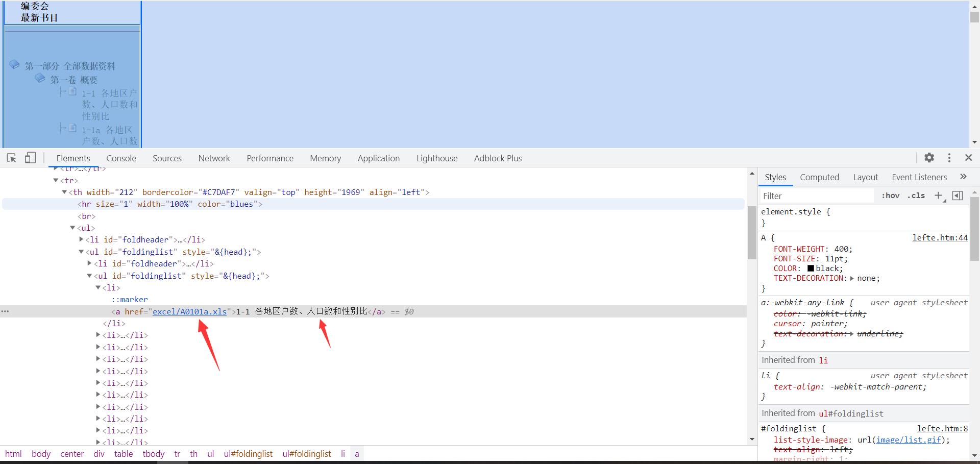This screenshot has width=980, height=464.
Task: Click the Elements panel scrollbar thumb
Action: tap(752, 232)
